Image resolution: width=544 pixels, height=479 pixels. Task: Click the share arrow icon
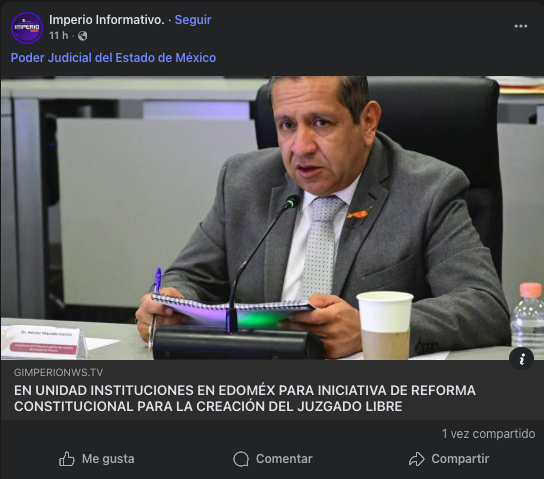click(416, 459)
